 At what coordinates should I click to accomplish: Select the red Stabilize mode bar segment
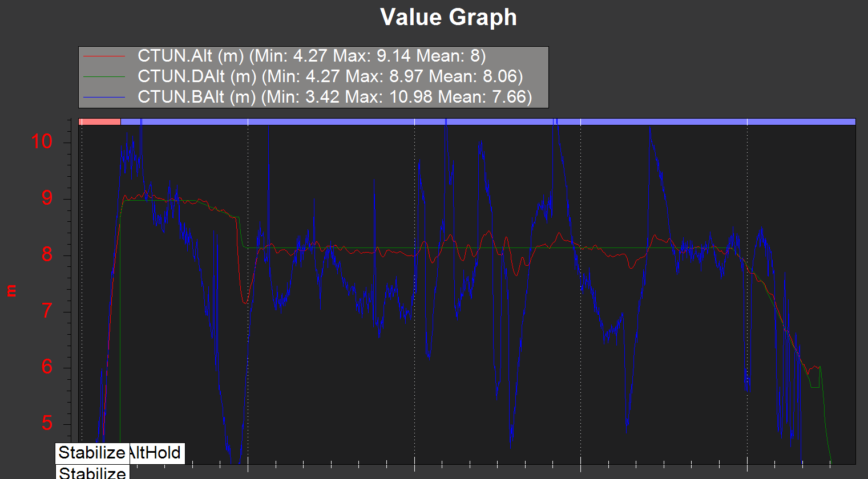click(99, 121)
